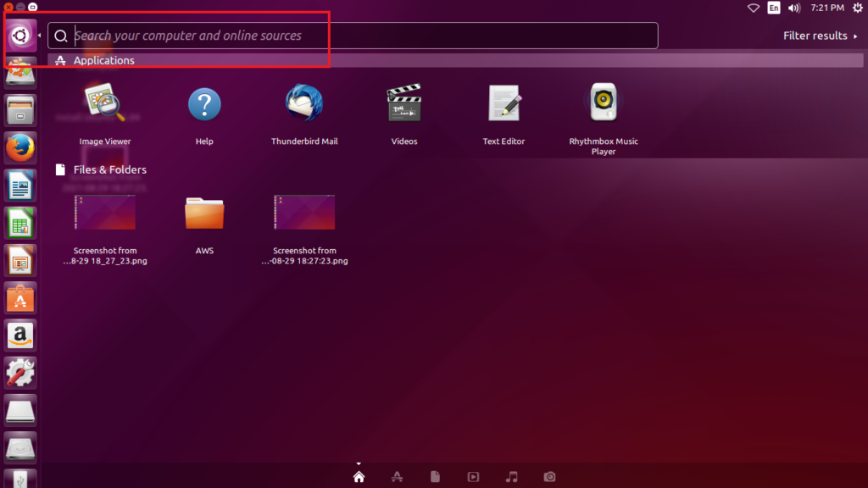Switch to the Videos lens tab

(473, 477)
